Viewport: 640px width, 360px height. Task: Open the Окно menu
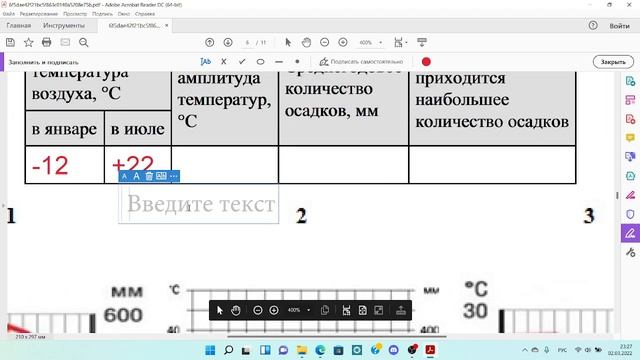(x=124, y=14)
